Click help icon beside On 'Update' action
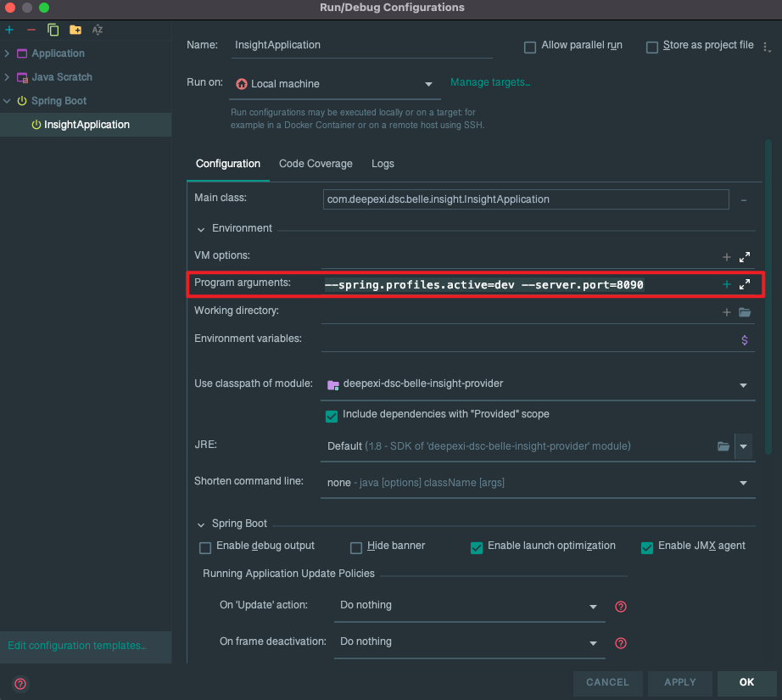The image size is (782, 700). click(x=620, y=607)
